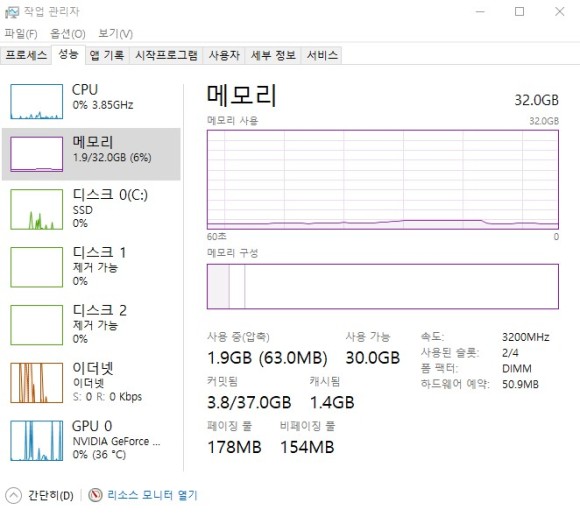The width and height of the screenshot is (580, 517).
Task: Switch to the 서비스 tab
Action: tap(322, 55)
